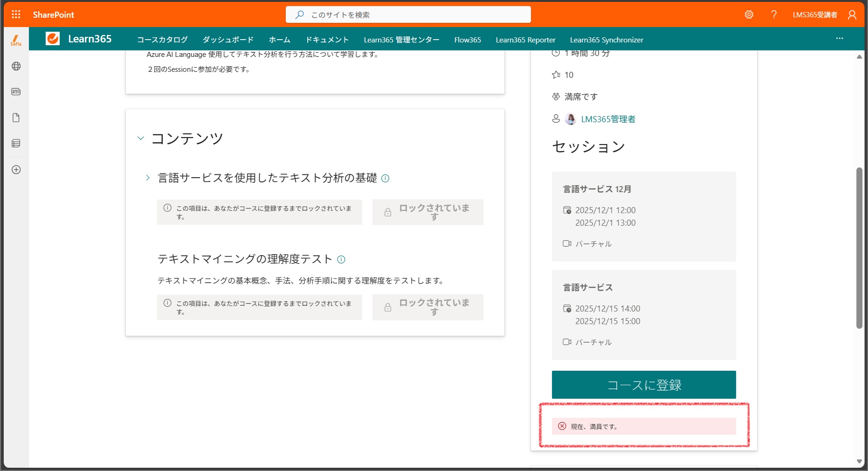Click the points star icon next to 10

[x=556, y=75]
